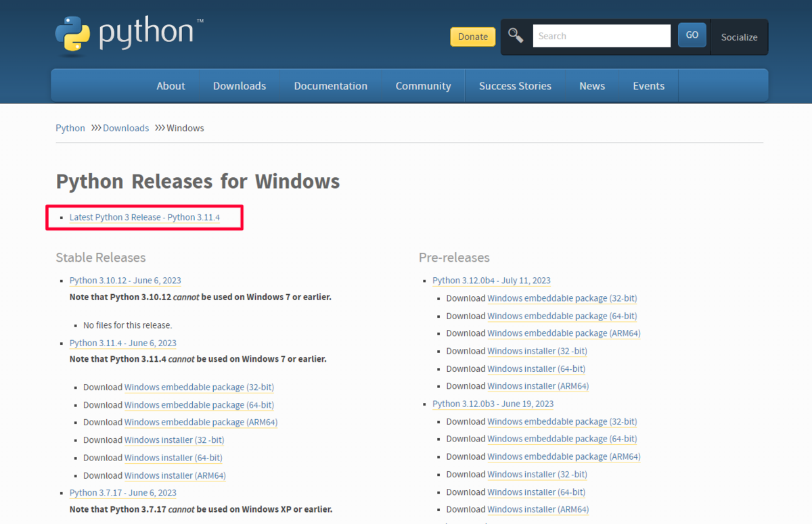The height and width of the screenshot is (524, 812).
Task: Download 3.12.0b4 Windows installer (ARM64)
Action: pyautogui.click(x=538, y=386)
